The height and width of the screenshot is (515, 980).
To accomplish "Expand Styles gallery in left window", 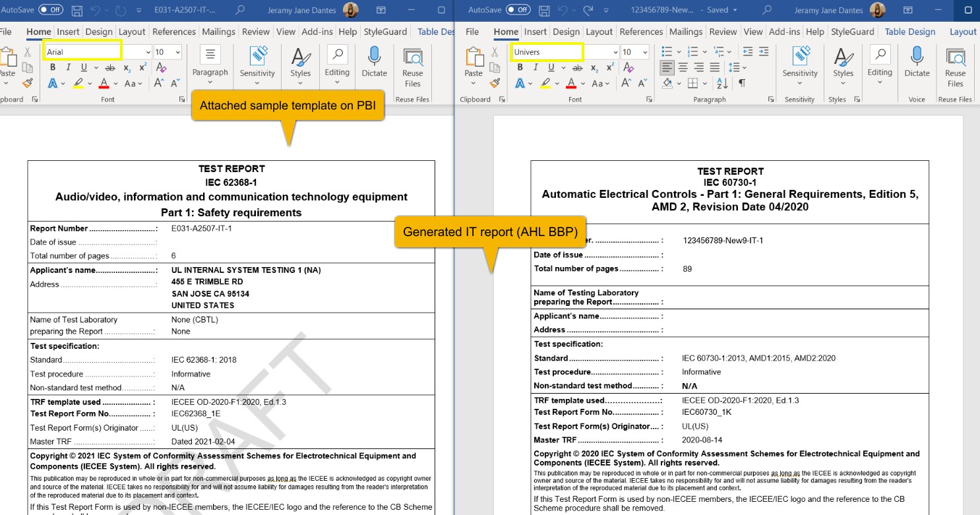I will [x=300, y=66].
